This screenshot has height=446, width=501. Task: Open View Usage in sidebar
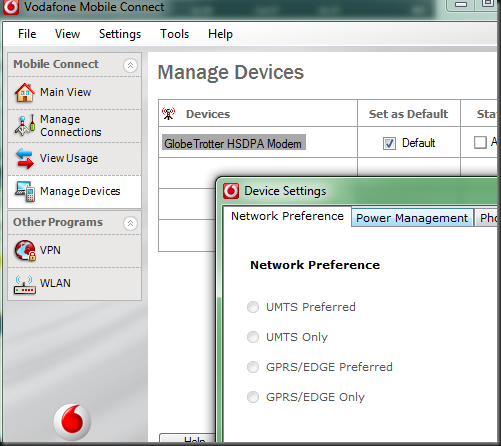(x=75, y=158)
